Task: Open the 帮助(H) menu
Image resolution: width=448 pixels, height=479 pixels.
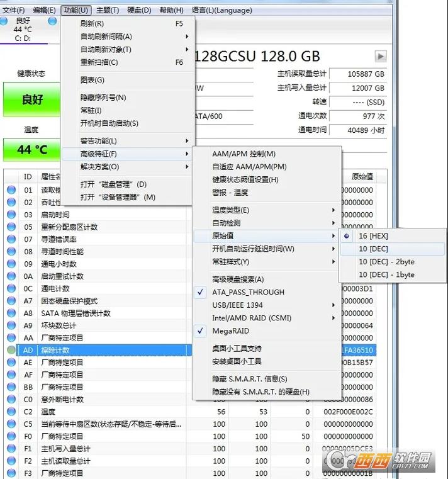Action: (172, 11)
